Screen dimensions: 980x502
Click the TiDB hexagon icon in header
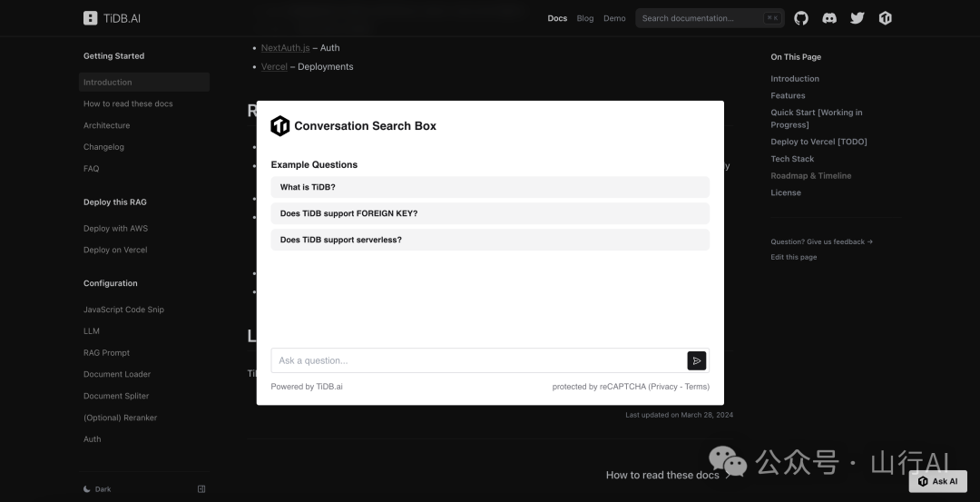[885, 18]
